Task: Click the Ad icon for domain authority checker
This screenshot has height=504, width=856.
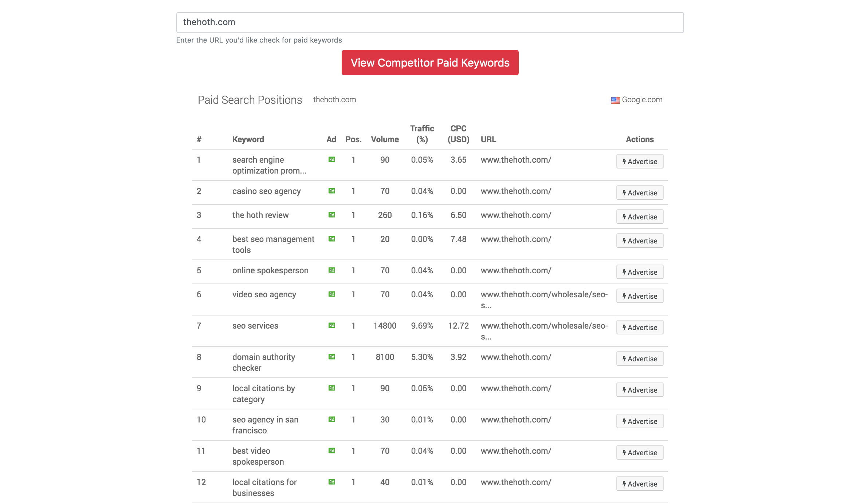Action: (x=332, y=357)
